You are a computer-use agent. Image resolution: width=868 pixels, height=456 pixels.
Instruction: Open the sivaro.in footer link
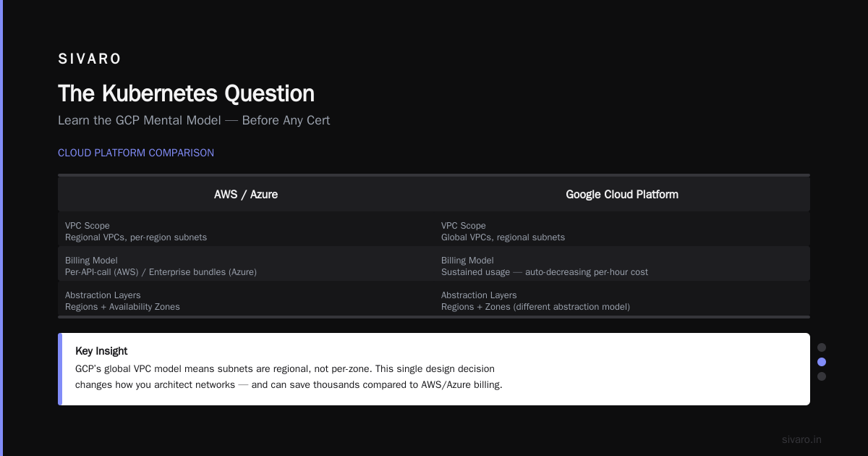pos(801,439)
